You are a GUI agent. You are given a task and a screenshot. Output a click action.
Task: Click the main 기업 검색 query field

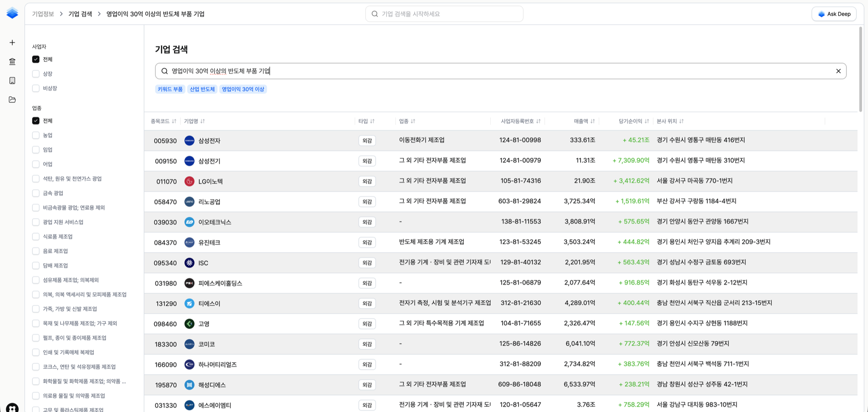pos(501,71)
